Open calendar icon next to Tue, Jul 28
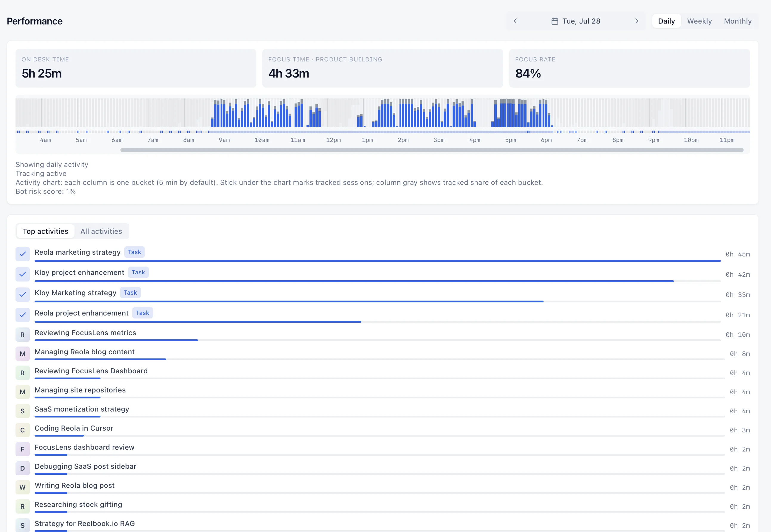The height and width of the screenshot is (532, 771). 555,21
